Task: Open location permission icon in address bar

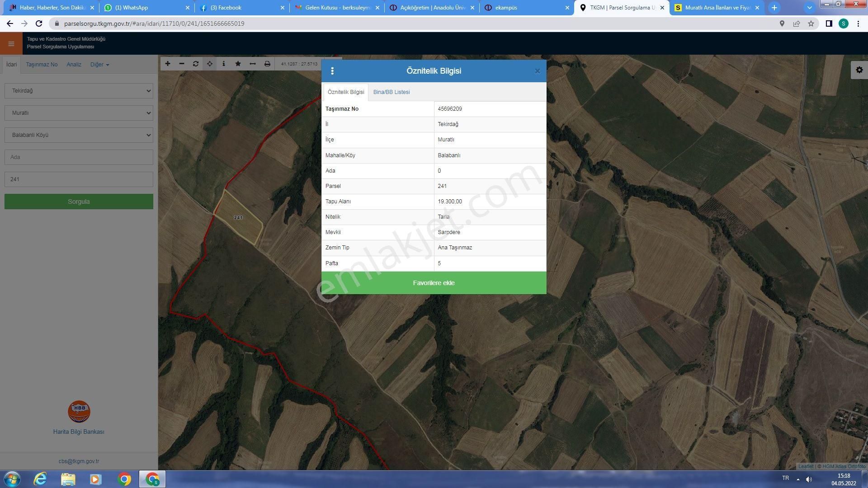Action: 782,23
